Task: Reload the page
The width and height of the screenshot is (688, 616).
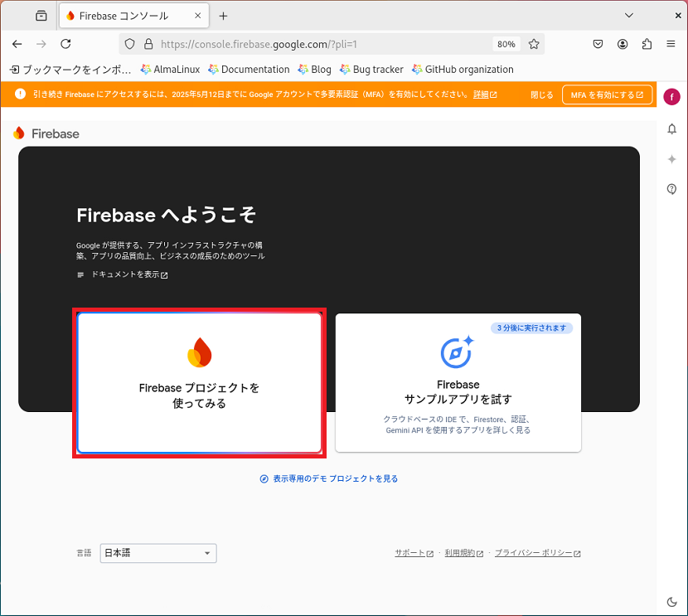Action: pos(65,44)
